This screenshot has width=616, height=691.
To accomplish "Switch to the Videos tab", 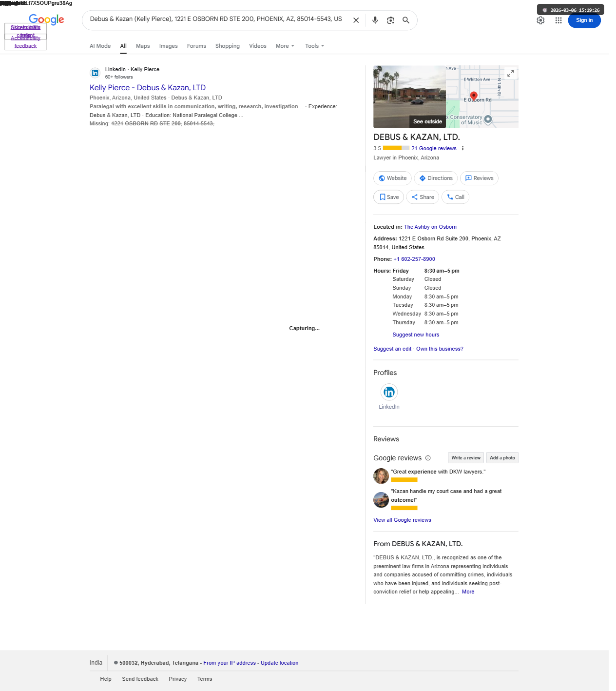I will [257, 46].
